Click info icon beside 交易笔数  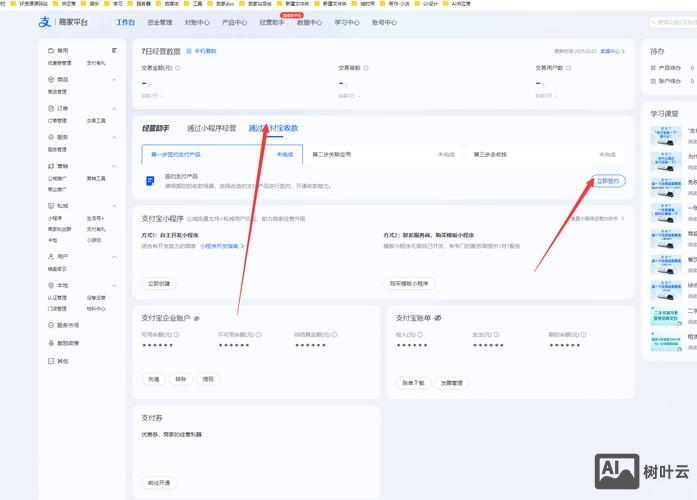pyautogui.click(x=366, y=68)
